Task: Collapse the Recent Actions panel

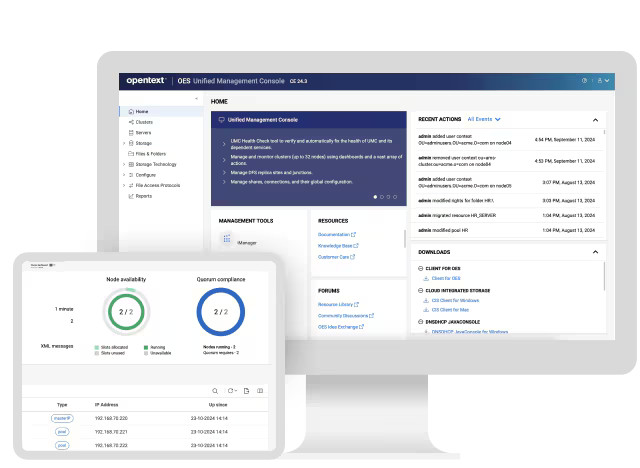Action: [595, 119]
